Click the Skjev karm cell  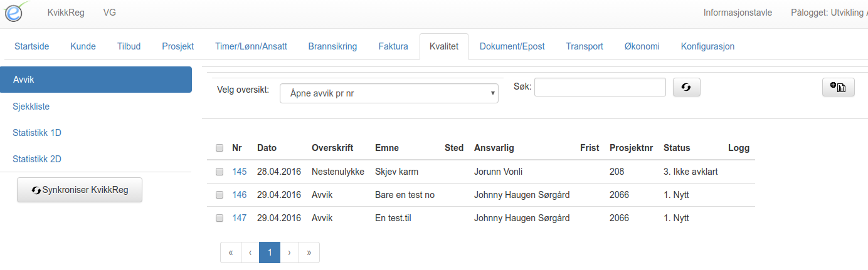click(396, 172)
